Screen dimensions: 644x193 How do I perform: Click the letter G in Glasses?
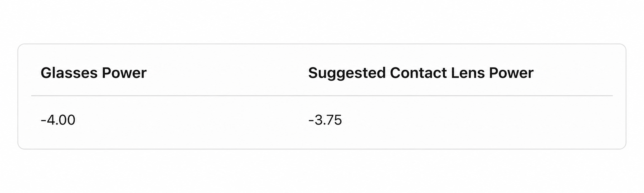coord(46,73)
